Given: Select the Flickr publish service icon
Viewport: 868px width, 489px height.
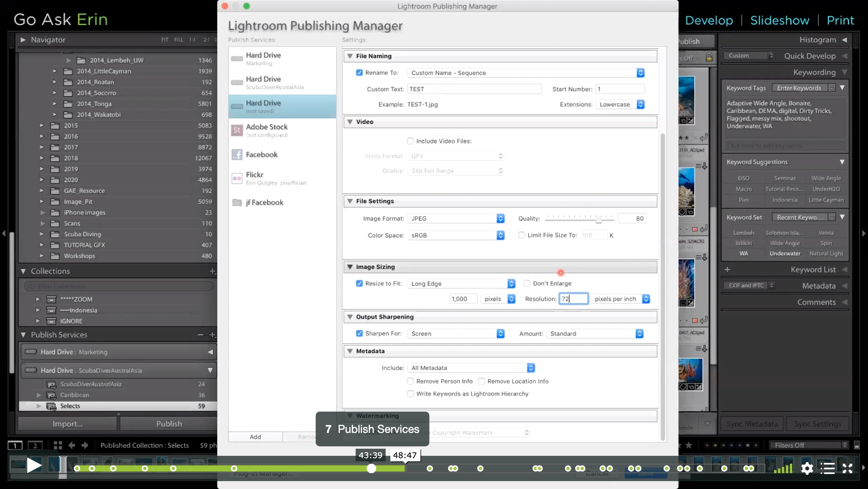Looking at the screenshot, I should pos(237,179).
